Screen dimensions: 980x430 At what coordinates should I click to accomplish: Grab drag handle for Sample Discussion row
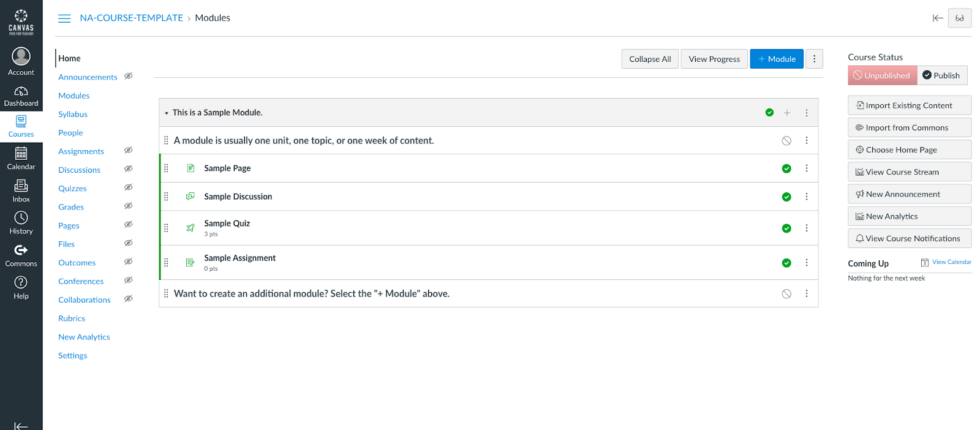pos(166,197)
